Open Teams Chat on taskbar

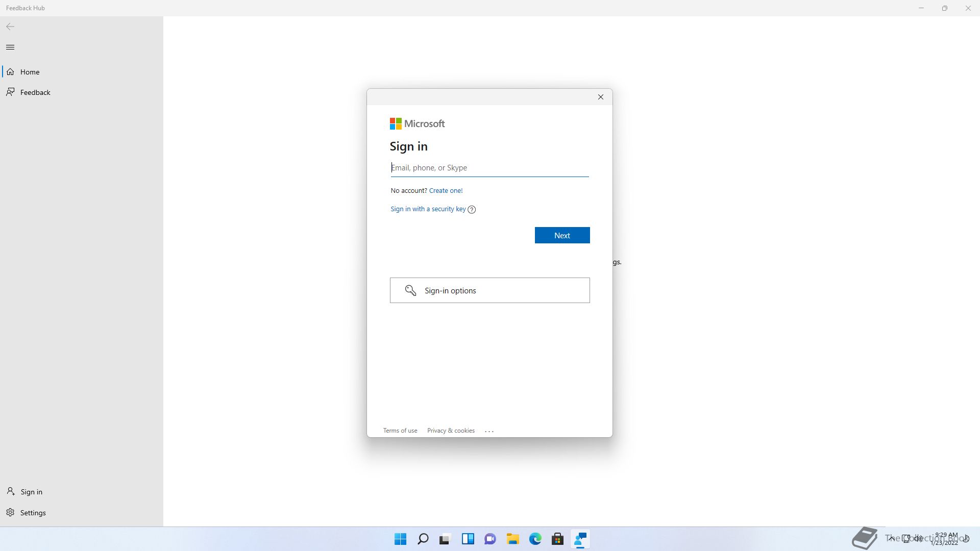pos(490,539)
